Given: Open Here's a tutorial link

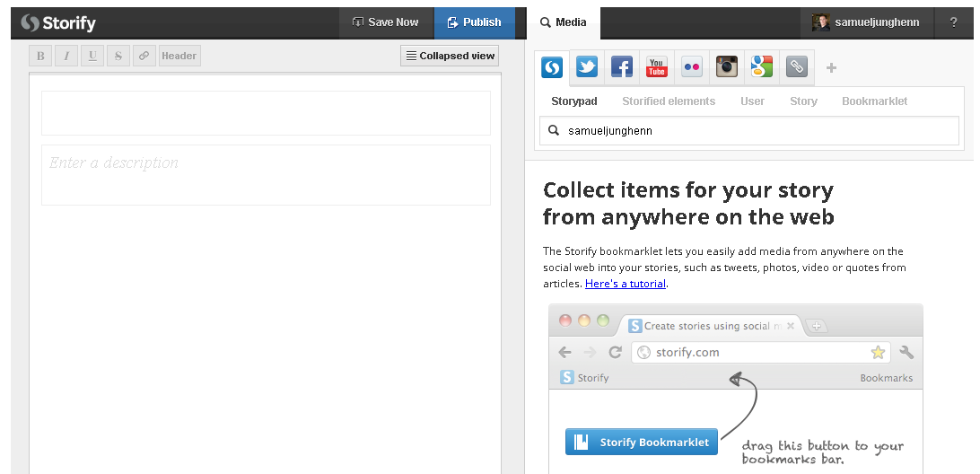Looking at the screenshot, I should click(x=625, y=284).
